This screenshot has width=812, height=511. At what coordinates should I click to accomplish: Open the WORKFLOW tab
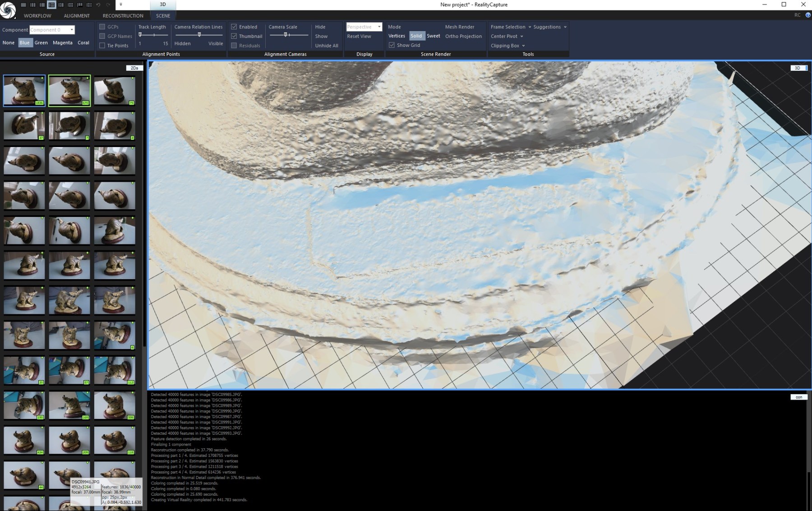38,15
